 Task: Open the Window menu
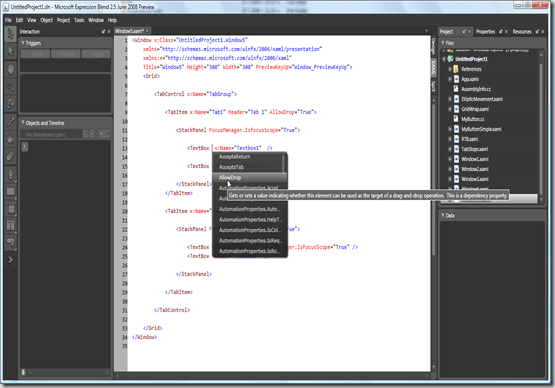pos(96,20)
